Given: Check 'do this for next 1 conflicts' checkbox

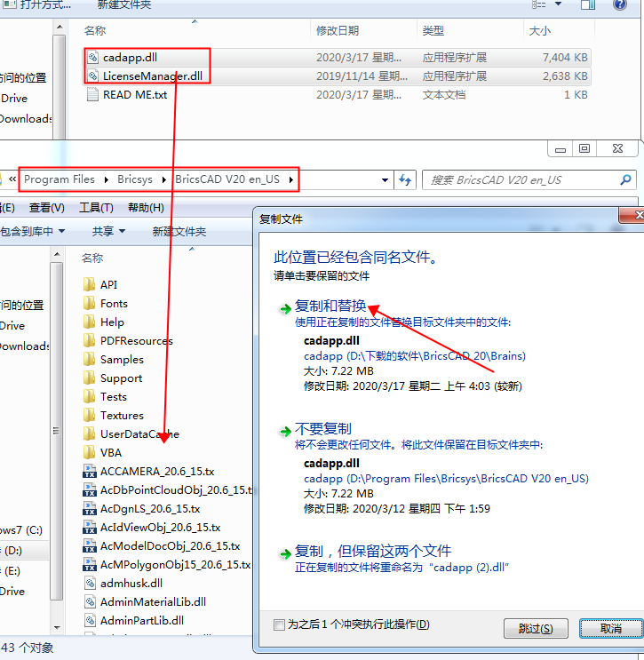Looking at the screenshot, I should click(x=279, y=624).
